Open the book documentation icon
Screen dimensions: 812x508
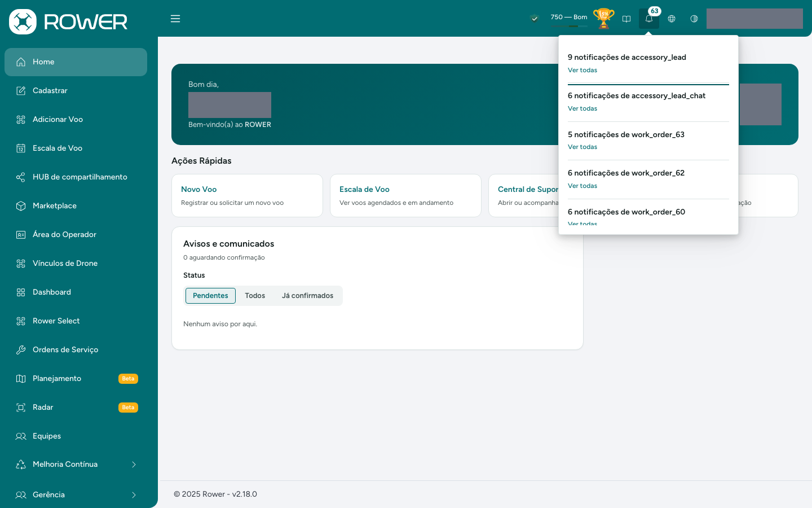(626, 19)
